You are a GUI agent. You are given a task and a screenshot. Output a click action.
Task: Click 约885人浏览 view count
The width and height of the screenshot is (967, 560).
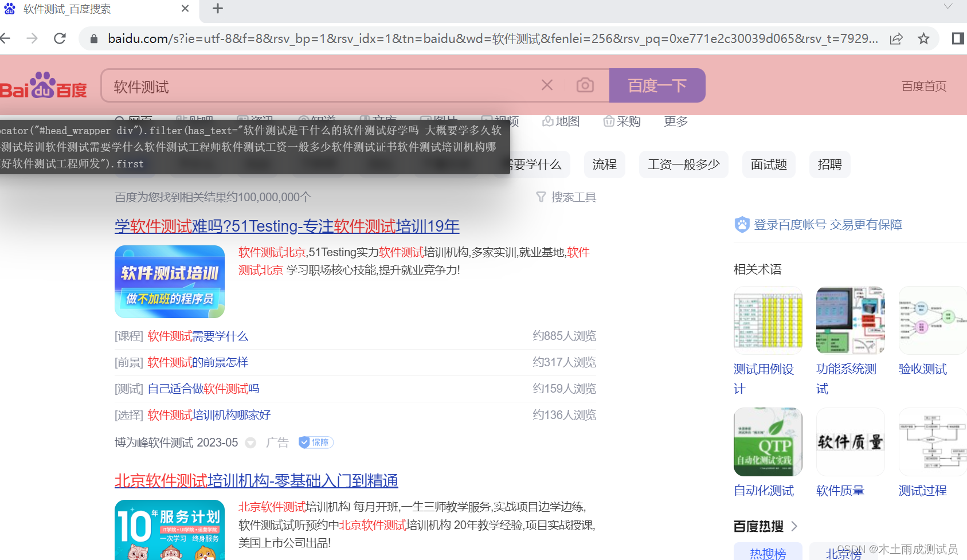(x=564, y=336)
